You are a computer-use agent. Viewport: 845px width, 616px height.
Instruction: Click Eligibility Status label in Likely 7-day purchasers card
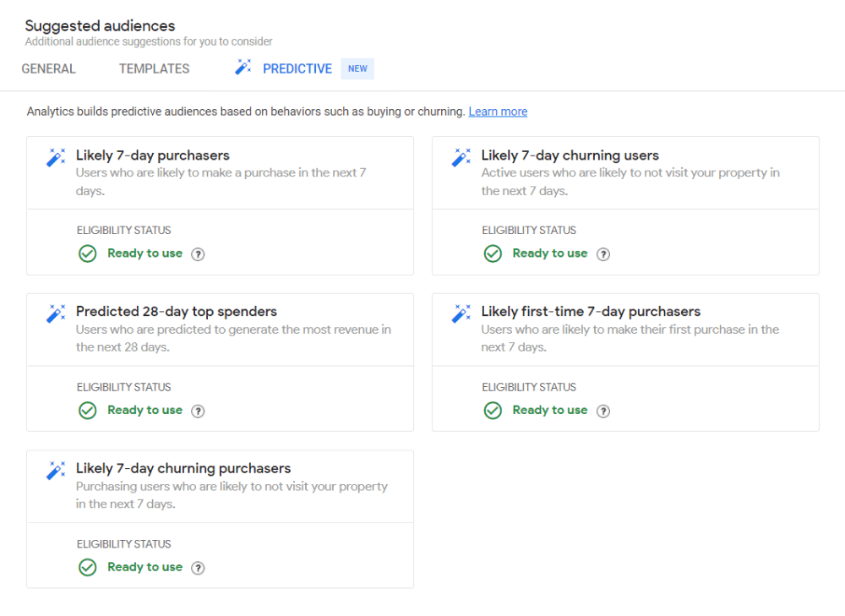pyautogui.click(x=123, y=230)
